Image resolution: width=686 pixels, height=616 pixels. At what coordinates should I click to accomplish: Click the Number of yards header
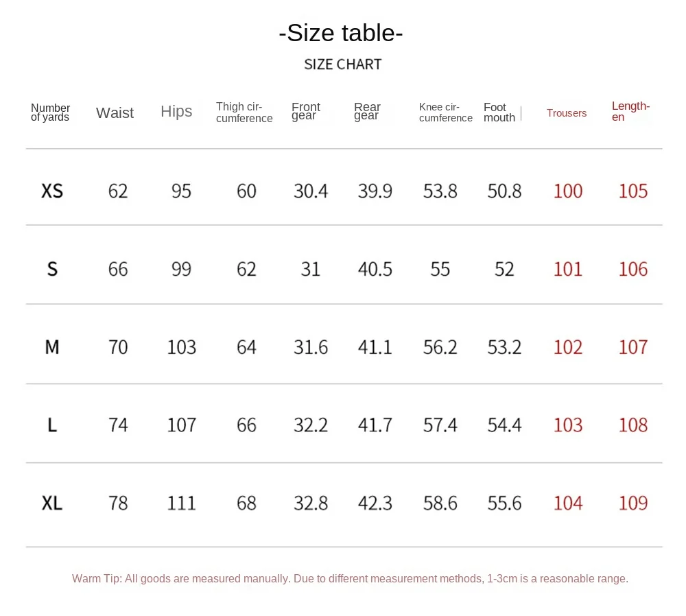tap(50, 112)
